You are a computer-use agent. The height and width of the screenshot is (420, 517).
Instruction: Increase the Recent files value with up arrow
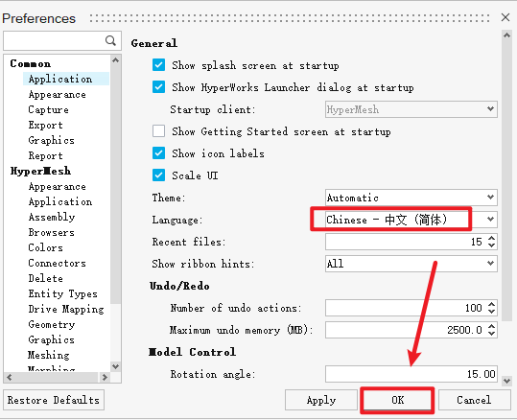pos(491,238)
